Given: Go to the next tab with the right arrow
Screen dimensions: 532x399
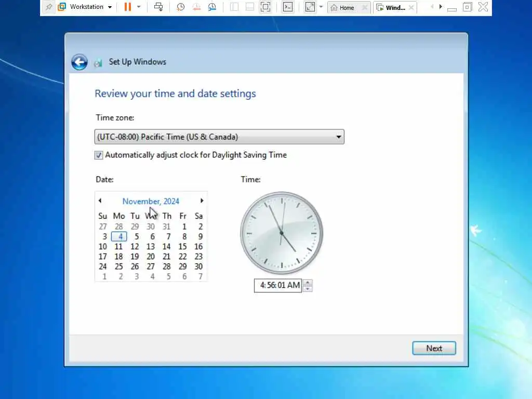Looking at the screenshot, I should 441,6.
